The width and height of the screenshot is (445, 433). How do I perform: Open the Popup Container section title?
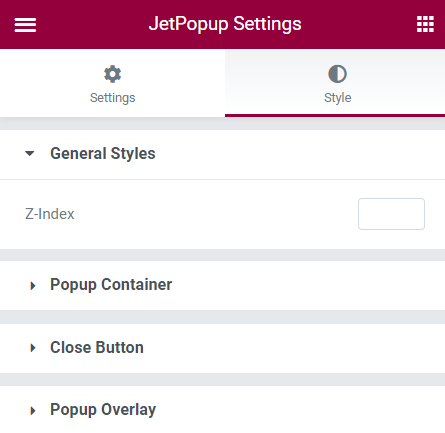(x=111, y=285)
